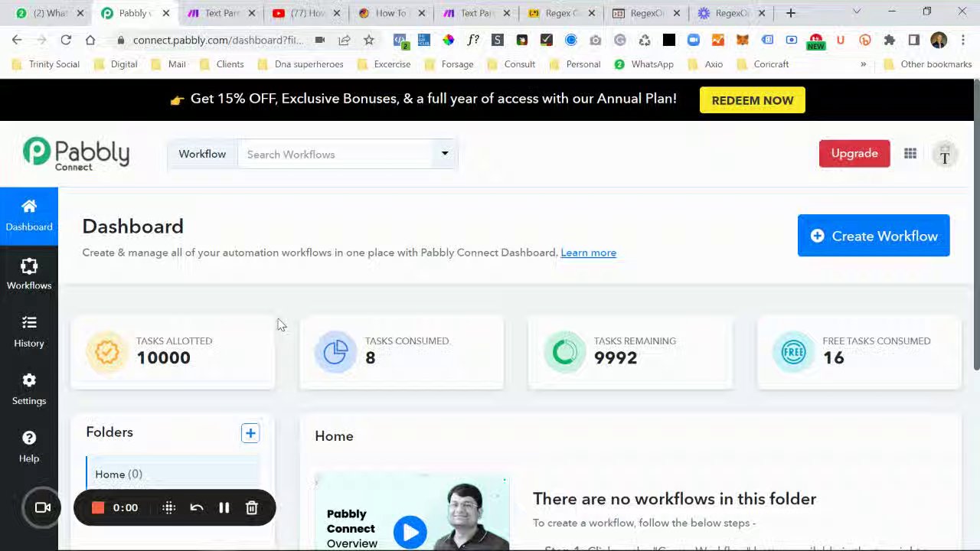Go to browser home page
Screen dimensions: 980x551
tap(90, 40)
